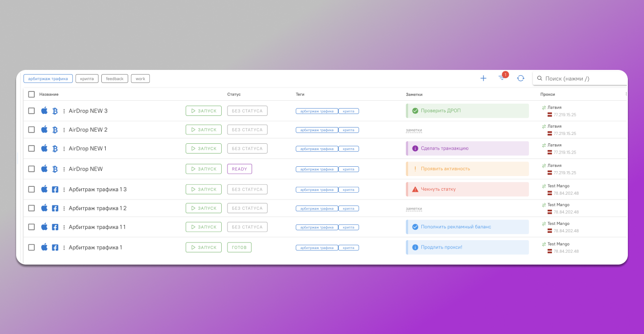Switch to the feedback tag filter
The image size is (644, 334).
point(115,79)
